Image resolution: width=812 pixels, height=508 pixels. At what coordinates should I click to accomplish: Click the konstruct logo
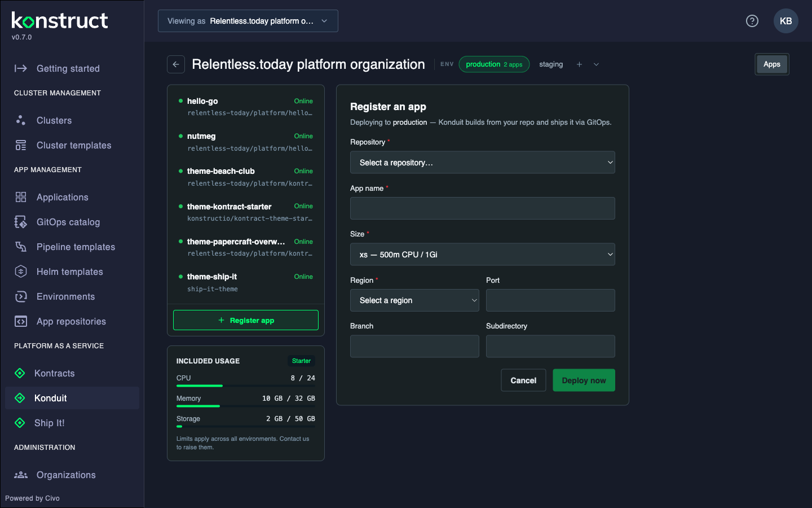click(x=60, y=21)
